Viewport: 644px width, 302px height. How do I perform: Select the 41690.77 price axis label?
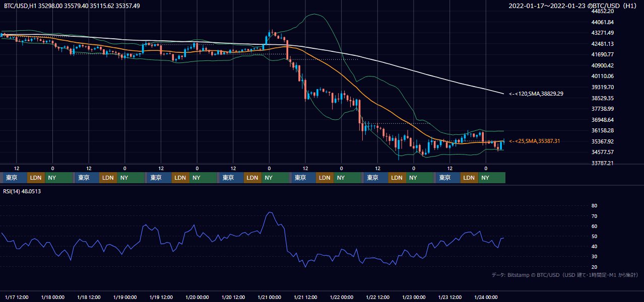coord(602,54)
